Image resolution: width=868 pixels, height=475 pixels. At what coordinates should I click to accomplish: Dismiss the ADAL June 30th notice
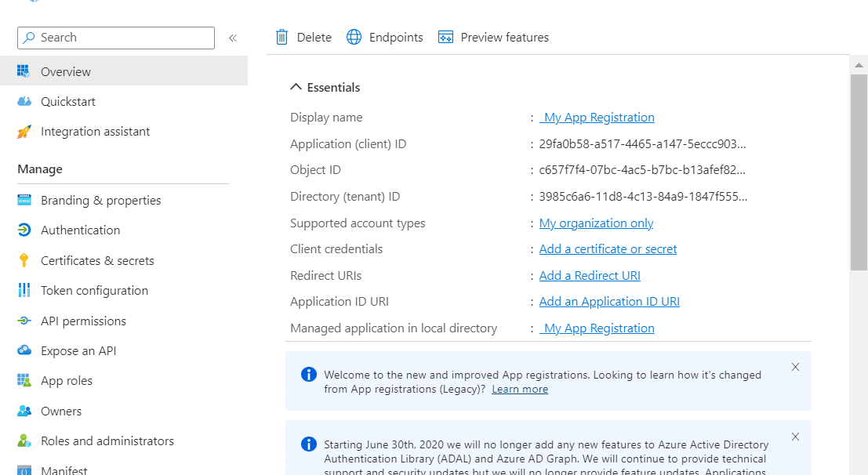click(796, 437)
